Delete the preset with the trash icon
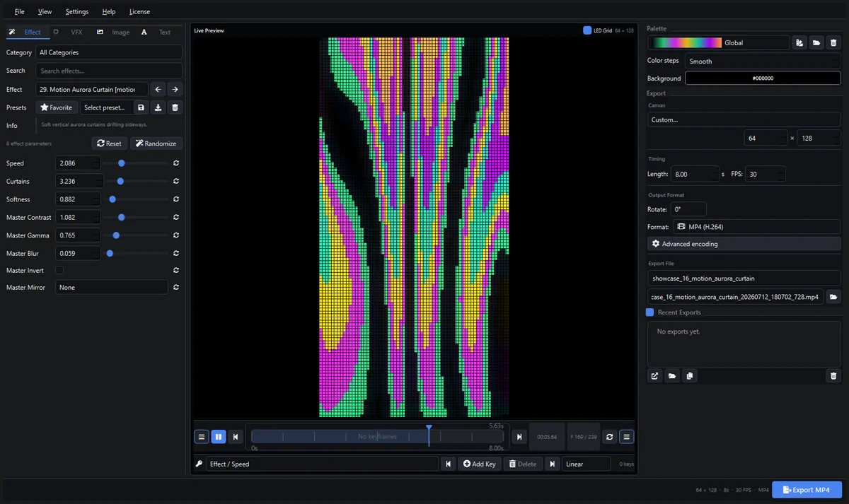Viewport: 849px width, 504px height. 175,107
